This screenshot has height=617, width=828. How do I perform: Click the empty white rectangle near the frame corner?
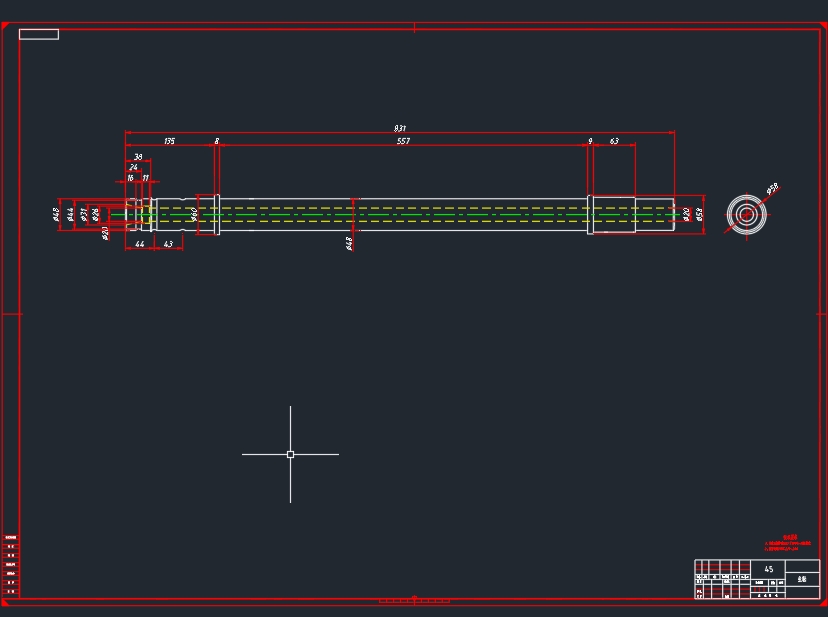39,34
